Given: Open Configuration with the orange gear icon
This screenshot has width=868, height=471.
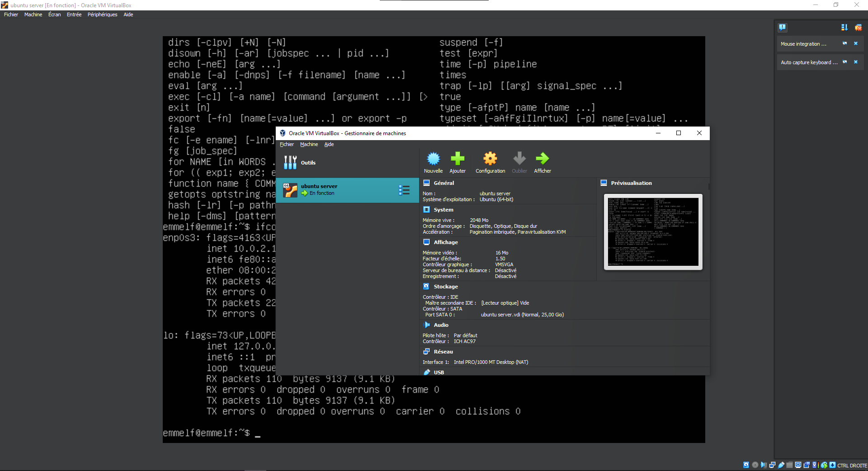Looking at the screenshot, I should click(x=490, y=159).
